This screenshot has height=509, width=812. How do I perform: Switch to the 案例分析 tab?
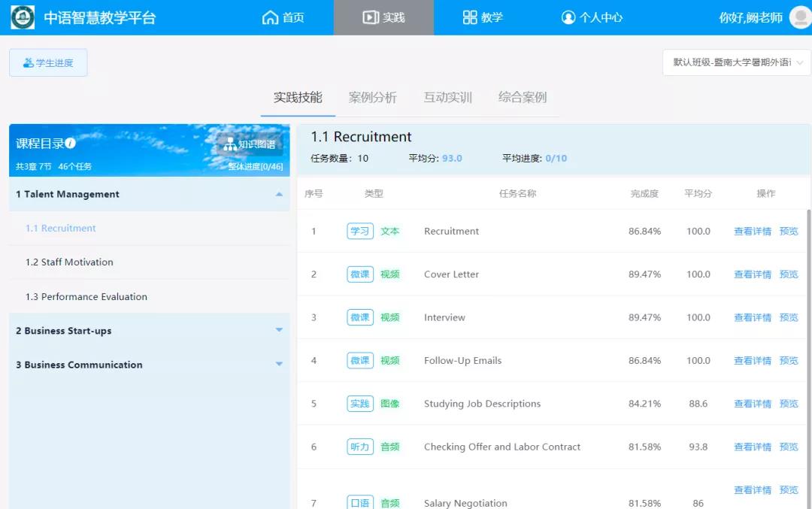[x=372, y=98]
